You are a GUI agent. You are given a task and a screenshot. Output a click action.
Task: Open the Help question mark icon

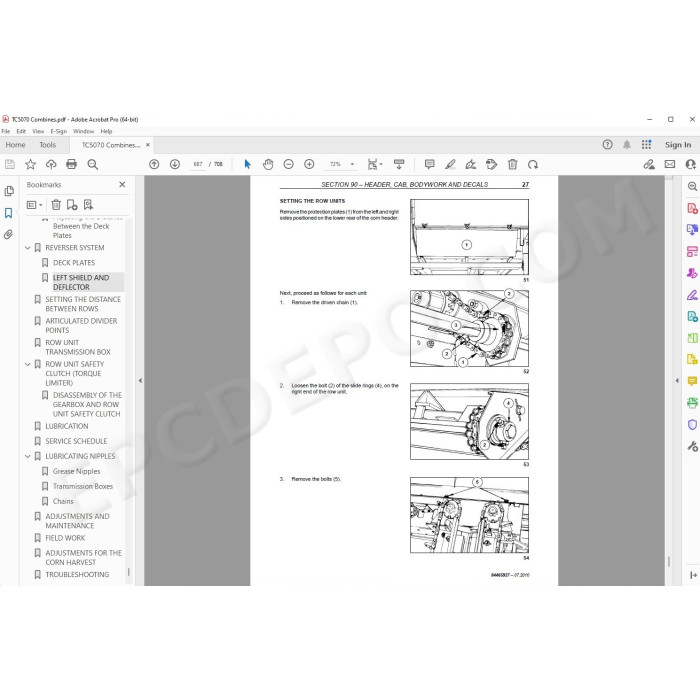607,145
